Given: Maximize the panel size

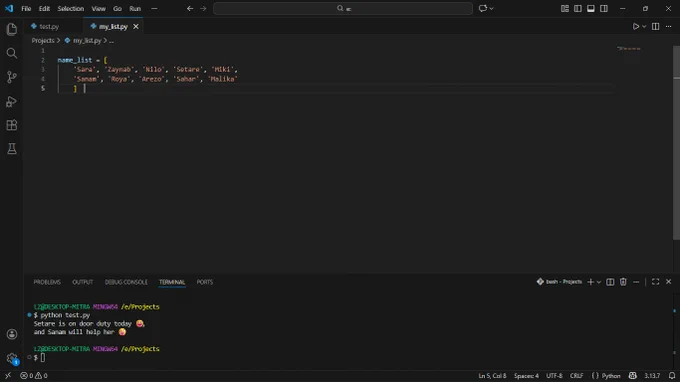Looking at the screenshot, I should click(x=655, y=282).
